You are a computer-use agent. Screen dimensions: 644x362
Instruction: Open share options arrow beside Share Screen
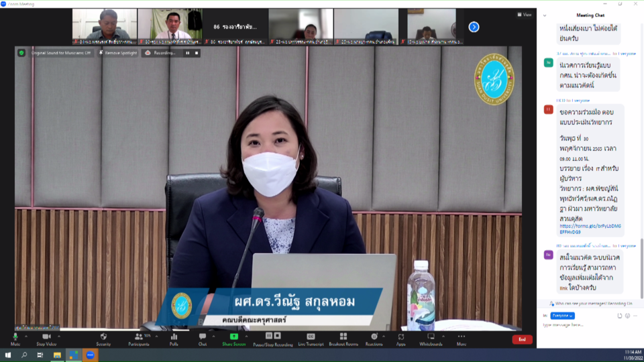[246, 337]
